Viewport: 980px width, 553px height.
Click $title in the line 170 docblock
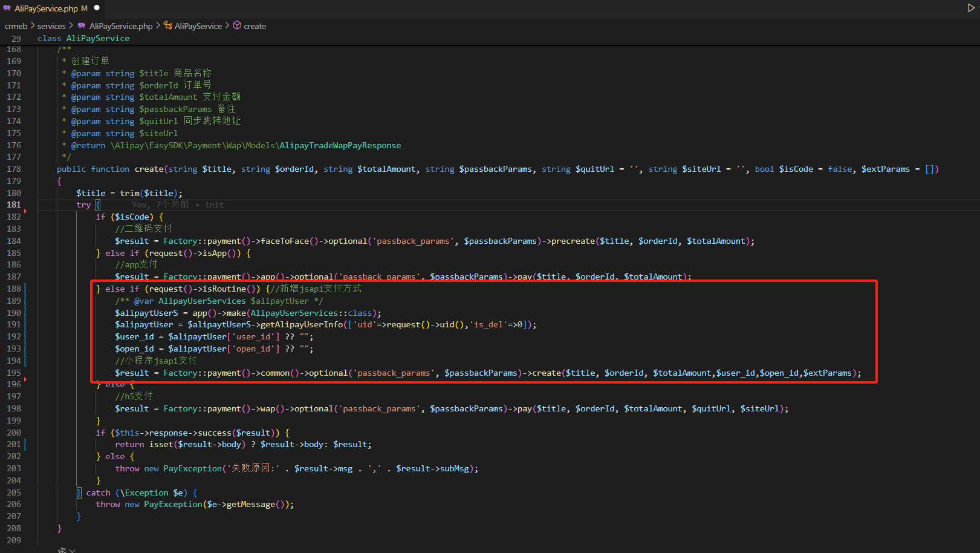(x=154, y=73)
